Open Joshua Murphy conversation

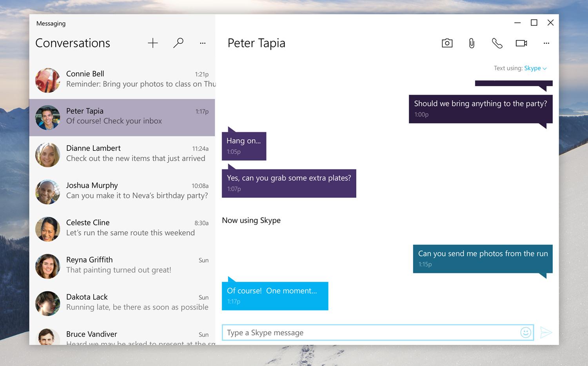(122, 192)
